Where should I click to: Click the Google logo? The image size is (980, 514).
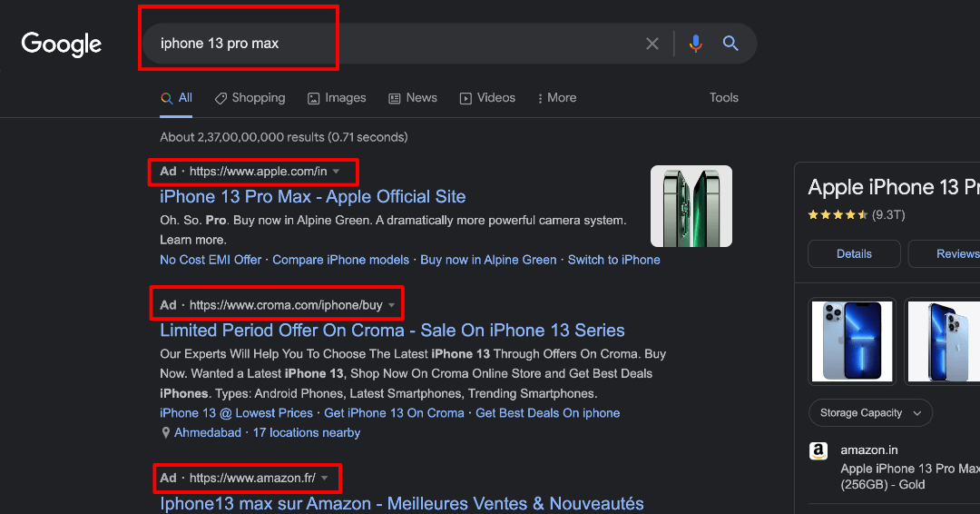pyautogui.click(x=62, y=44)
